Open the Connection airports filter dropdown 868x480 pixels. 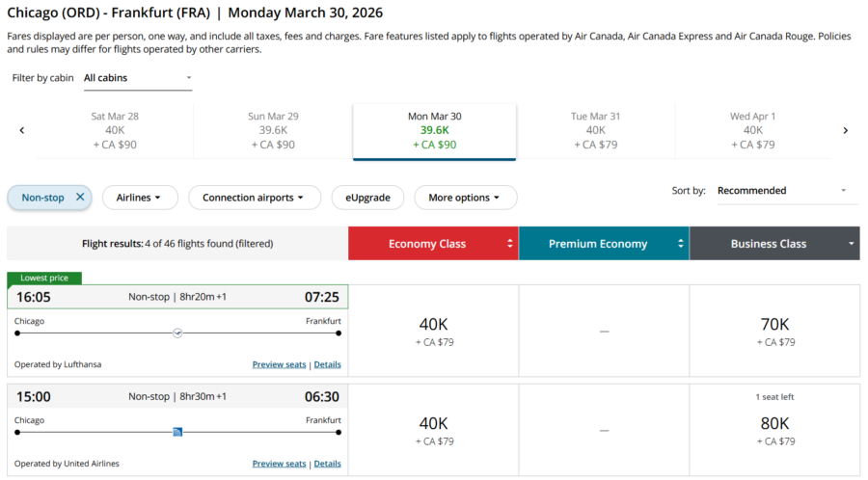pyautogui.click(x=254, y=198)
